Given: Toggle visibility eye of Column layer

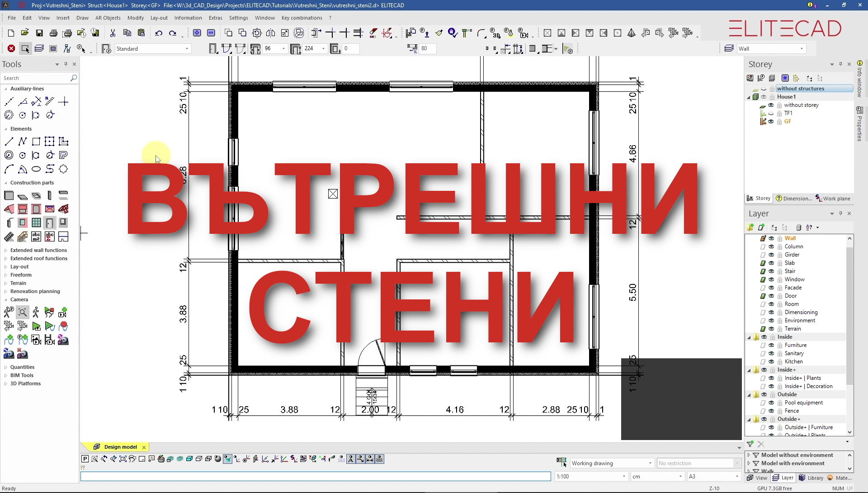Looking at the screenshot, I should pos(771,246).
